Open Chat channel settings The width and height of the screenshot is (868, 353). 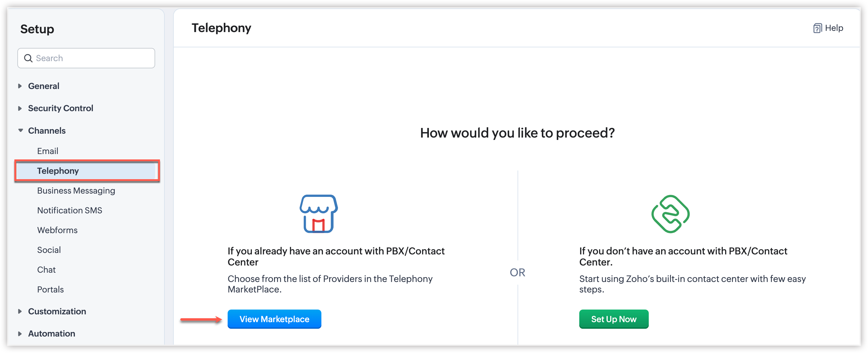coord(46,270)
